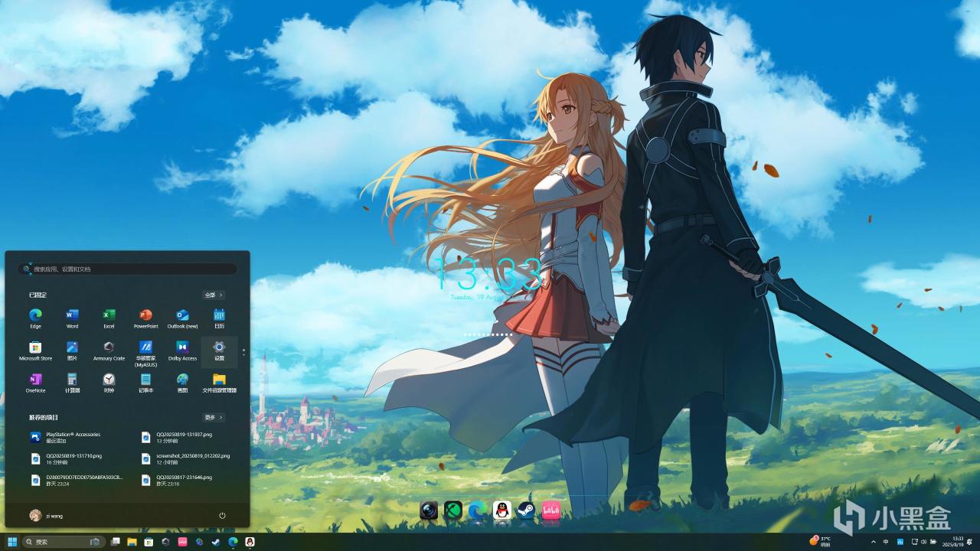Switch to Edge on the taskbar
Image resolution: width=980 pixels, height=551 pixels.
[x=233, y=542]
